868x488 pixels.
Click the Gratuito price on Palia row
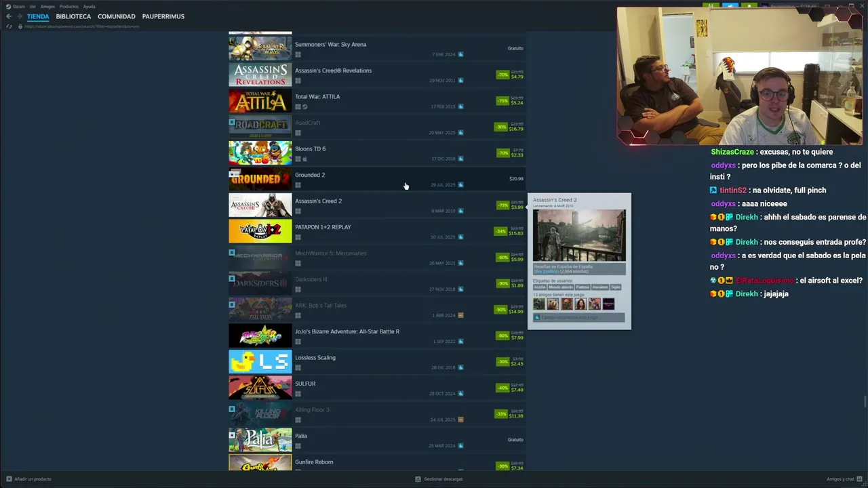515,440
